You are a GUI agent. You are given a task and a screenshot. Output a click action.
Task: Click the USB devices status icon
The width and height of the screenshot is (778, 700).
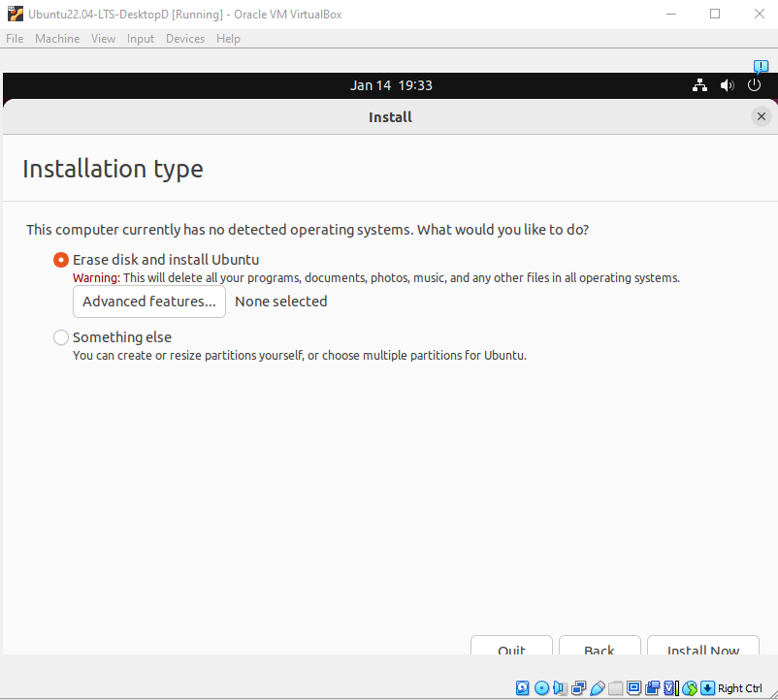(598, 688)
